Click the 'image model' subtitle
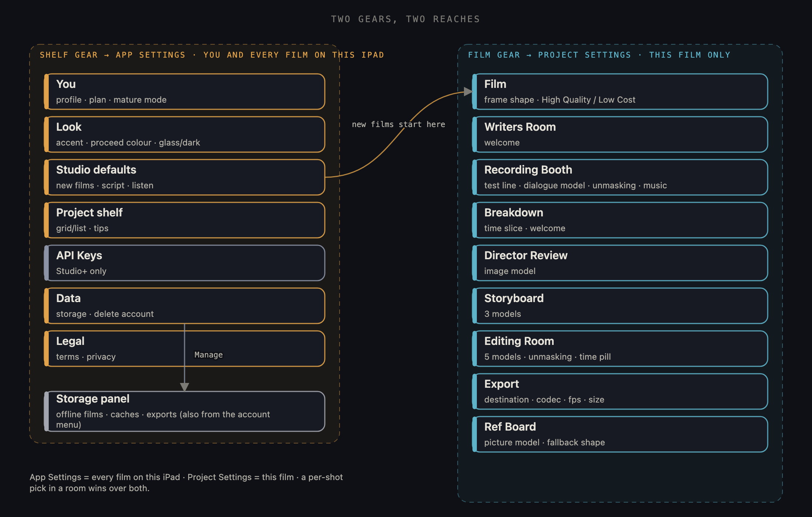 coord(510,271)
